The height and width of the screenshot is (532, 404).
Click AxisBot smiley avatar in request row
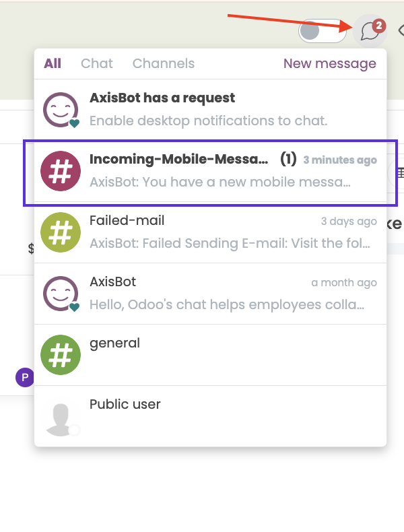click(x=61, y=110)
